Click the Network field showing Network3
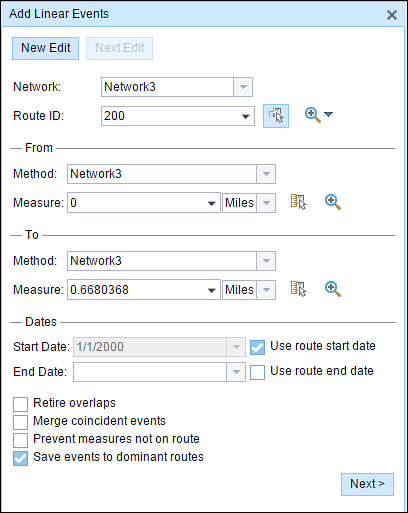This screenshot has height=513, width=408. 167,87
